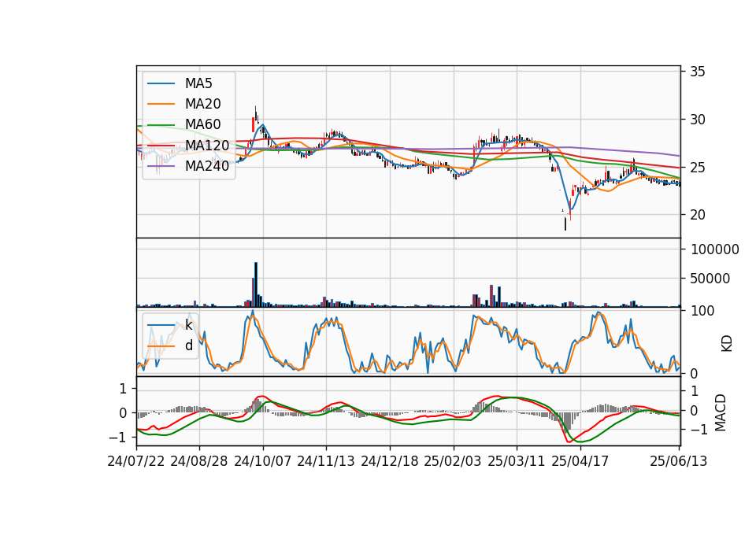Click the 24/12/18 date label

click(390, 461)
